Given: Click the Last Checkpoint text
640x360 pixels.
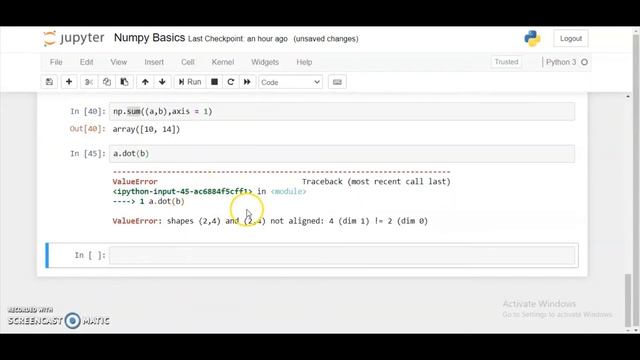Looking at the screenshot, I should tap(238, 39).
